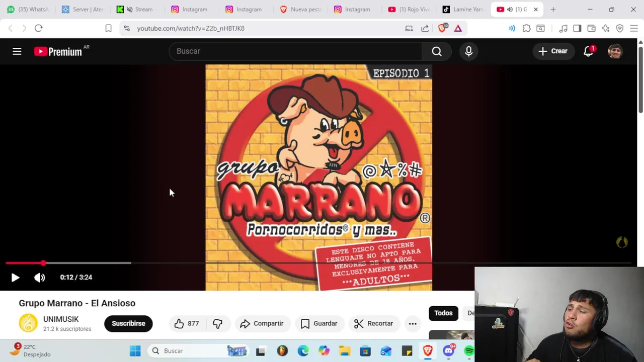Like the video with 877 likes
644x362 pixels.
[x=186, y=323]
